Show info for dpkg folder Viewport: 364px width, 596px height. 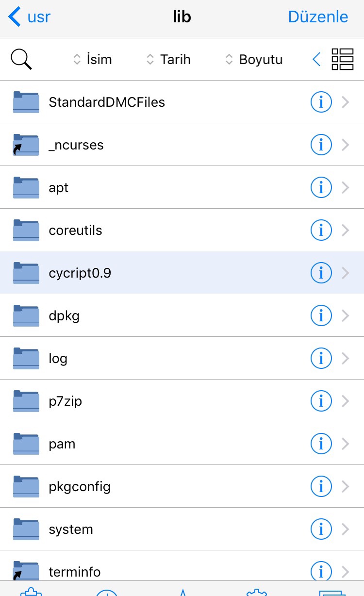click(321, 316)
